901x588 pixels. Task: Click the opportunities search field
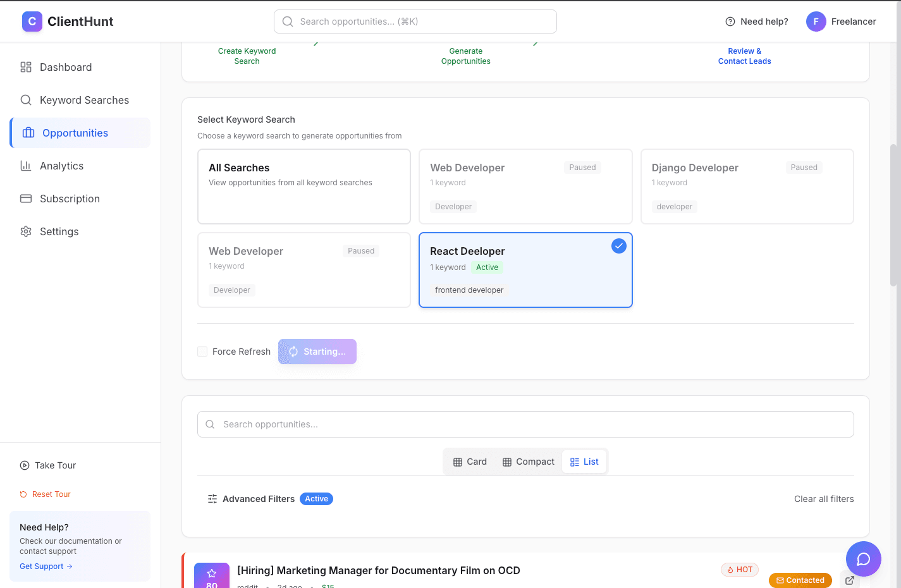[x=525, y=424]
